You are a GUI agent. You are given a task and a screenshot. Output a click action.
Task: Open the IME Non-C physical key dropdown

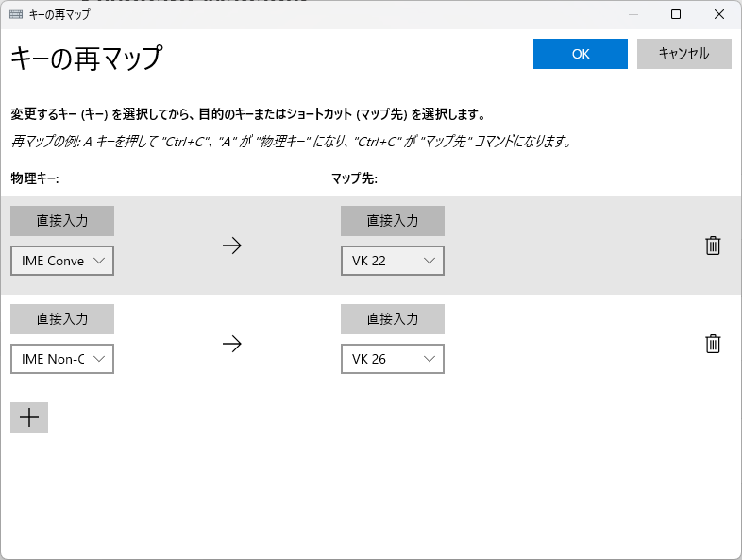62,359
